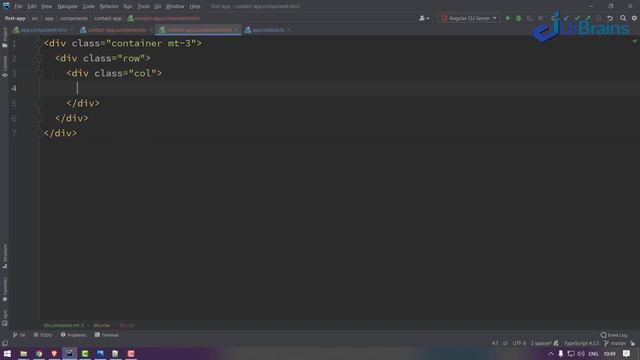The image size is (640, 360).
Task: Collapse the row div fold on line 2
Action: point(40,58)
